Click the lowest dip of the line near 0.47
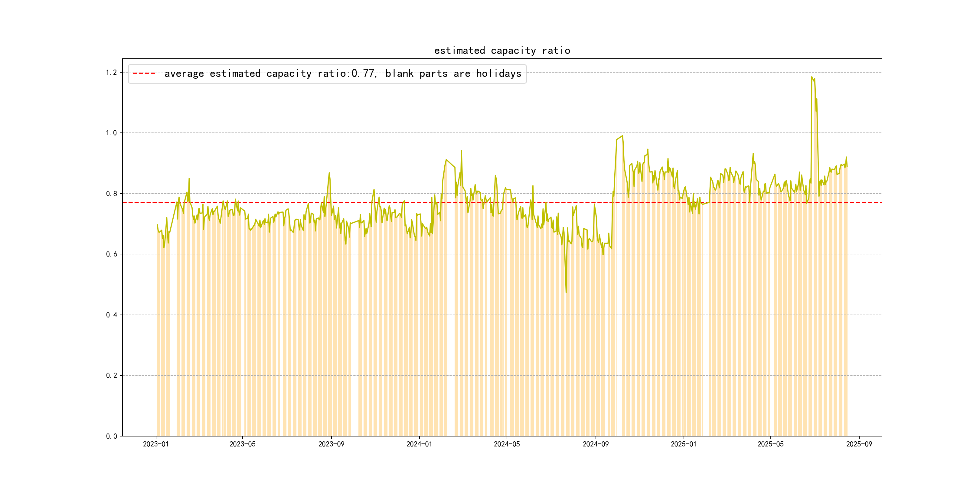The width and height of the screenshot is (980, 490). coord(566,292)
